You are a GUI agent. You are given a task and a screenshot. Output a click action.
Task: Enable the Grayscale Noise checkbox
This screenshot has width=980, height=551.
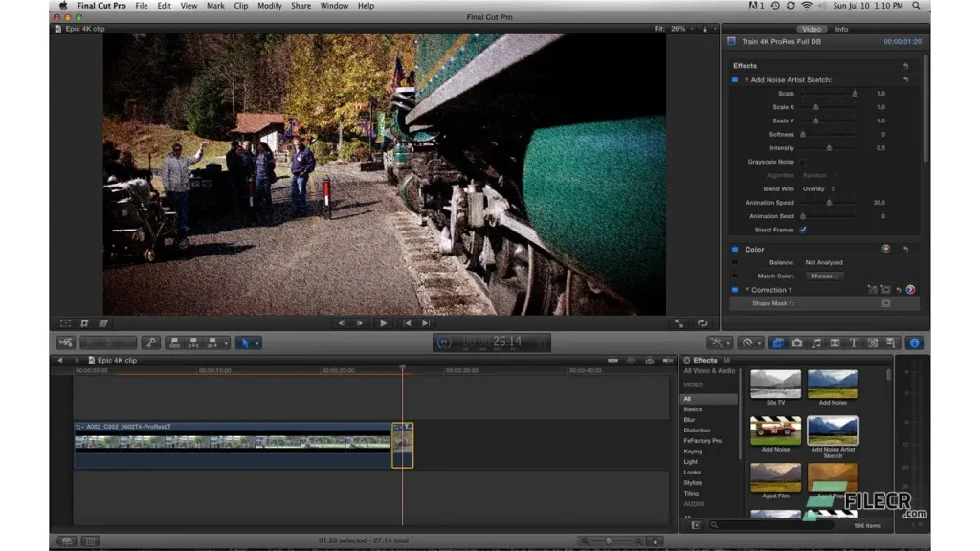[803, 162]
